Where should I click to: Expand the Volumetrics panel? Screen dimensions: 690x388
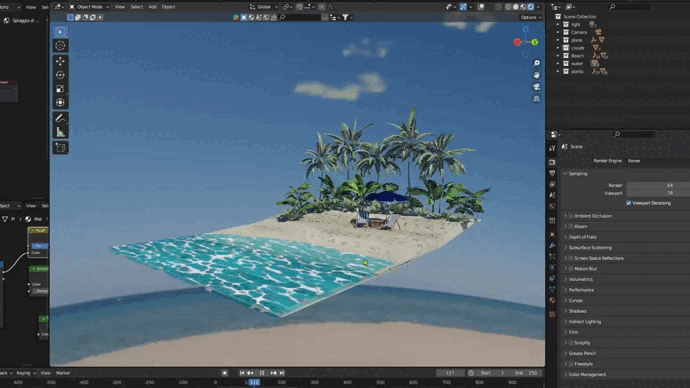580,279
